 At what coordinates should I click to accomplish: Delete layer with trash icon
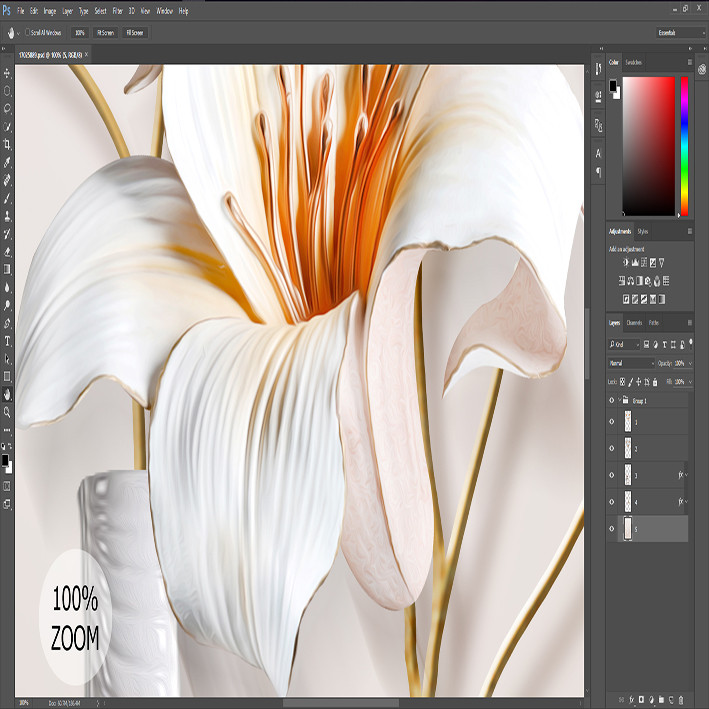[681, 700]
